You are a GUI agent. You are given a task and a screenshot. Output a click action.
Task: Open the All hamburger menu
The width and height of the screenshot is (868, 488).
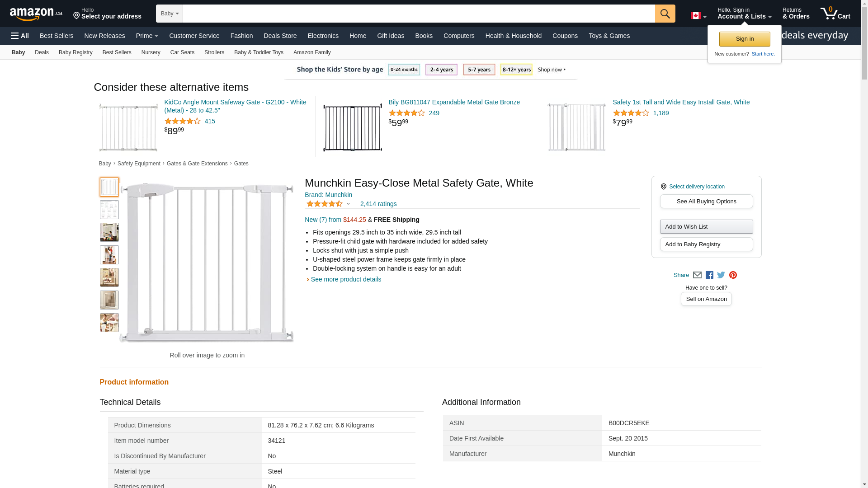pyautogui.click(x=20, y=36)
